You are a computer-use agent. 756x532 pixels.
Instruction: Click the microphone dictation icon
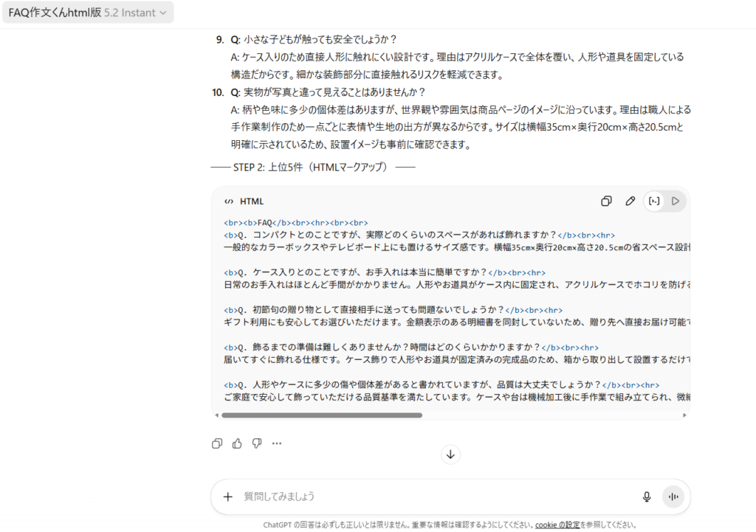[647, 497]
